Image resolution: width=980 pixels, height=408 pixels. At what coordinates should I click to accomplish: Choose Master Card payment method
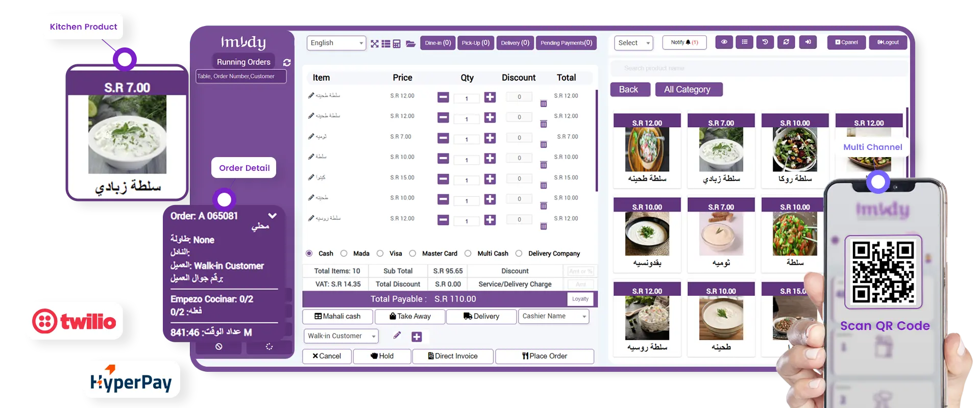(413, 253)
